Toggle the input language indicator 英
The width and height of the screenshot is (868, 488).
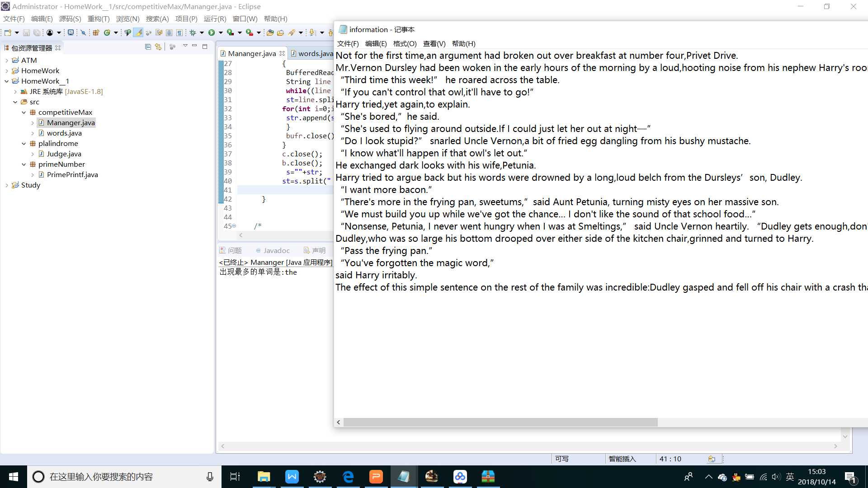coord(790,477)
